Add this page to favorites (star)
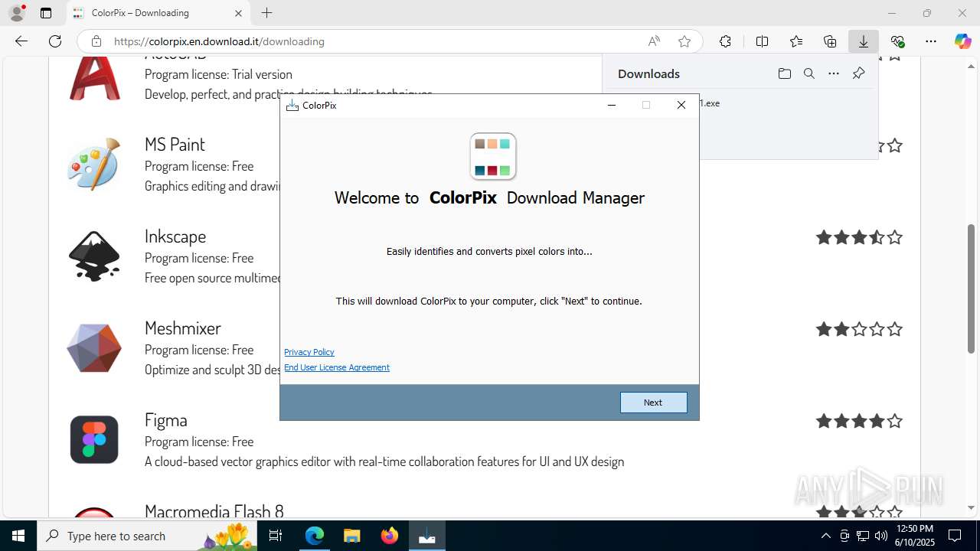The width and height of the screenshot is (980, 551). coord(684,41)
